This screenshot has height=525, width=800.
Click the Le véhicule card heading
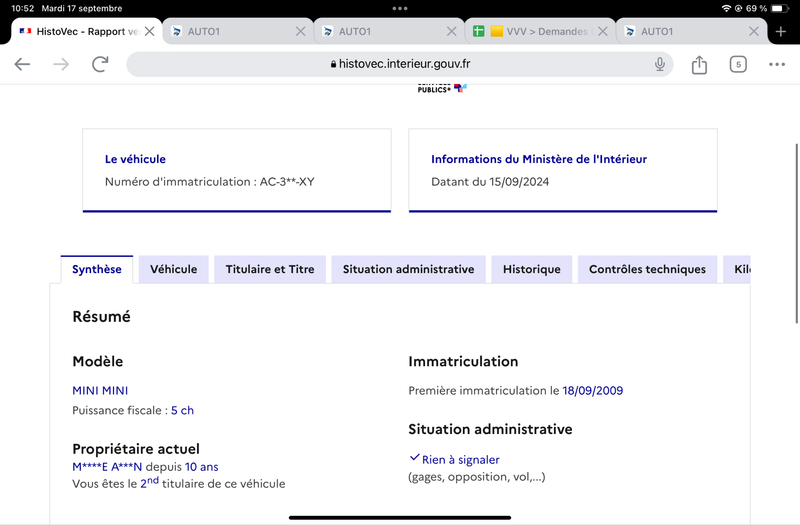[x=135, y=159]
